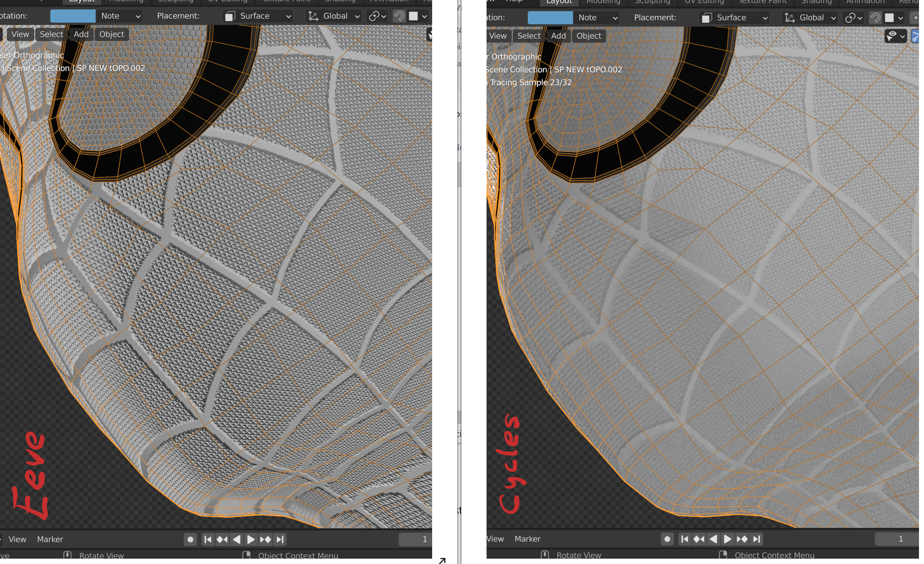
Task: Expand Surface placement dropdown in right window
Action: [x=734, y=18]
